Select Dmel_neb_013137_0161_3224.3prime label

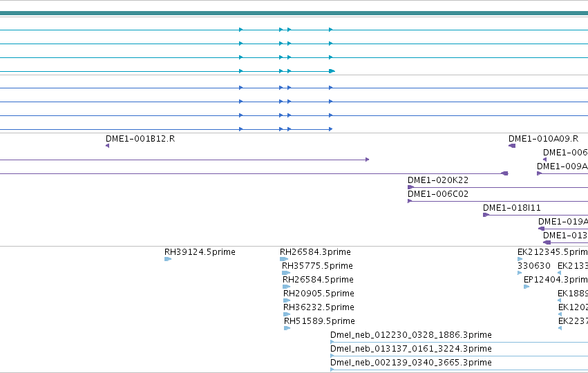tap(411, 349)
